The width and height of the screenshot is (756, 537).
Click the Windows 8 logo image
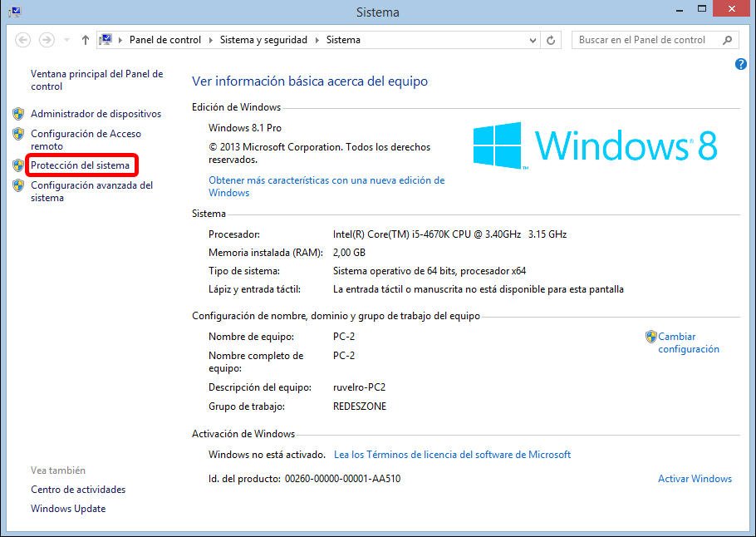point(595,145)
